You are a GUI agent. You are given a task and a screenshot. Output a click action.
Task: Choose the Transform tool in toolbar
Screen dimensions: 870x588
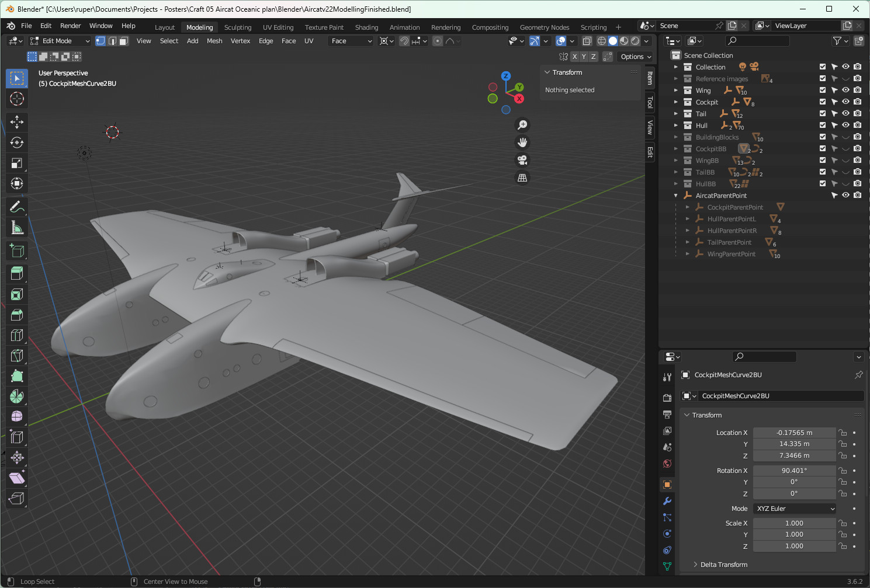(x=17, y=183)
